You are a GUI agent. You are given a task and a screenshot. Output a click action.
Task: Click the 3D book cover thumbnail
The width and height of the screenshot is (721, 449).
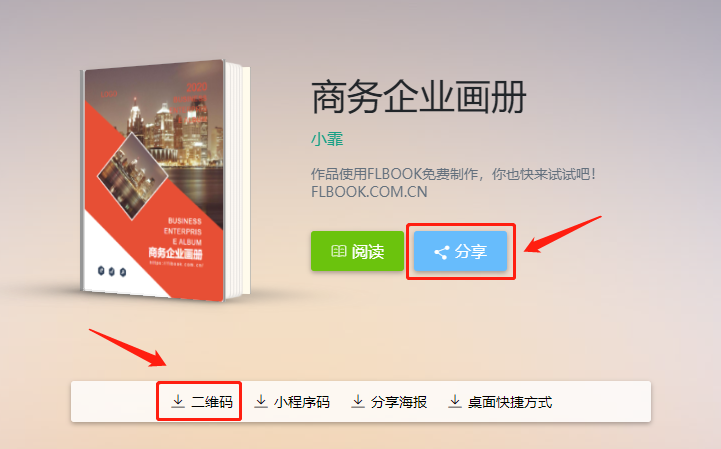(165, 180)
